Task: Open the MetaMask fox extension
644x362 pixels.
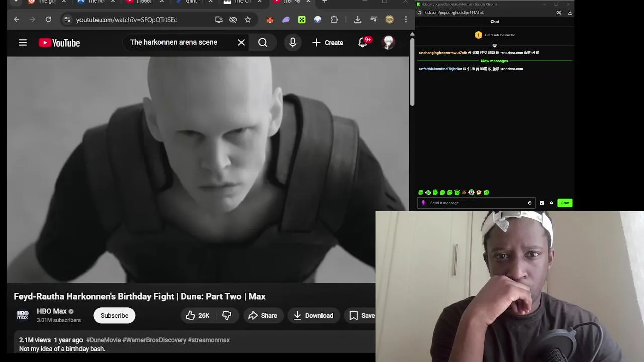Action: [270, 20]
